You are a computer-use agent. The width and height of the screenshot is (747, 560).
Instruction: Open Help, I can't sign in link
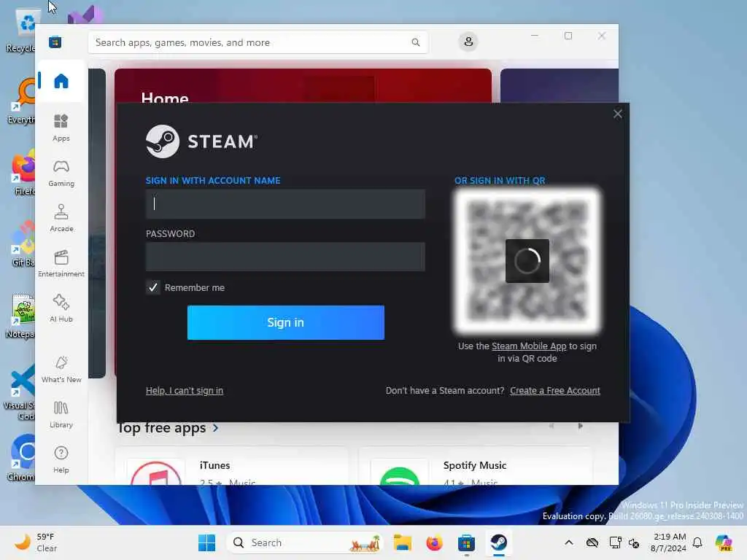[x=185, y=391]
